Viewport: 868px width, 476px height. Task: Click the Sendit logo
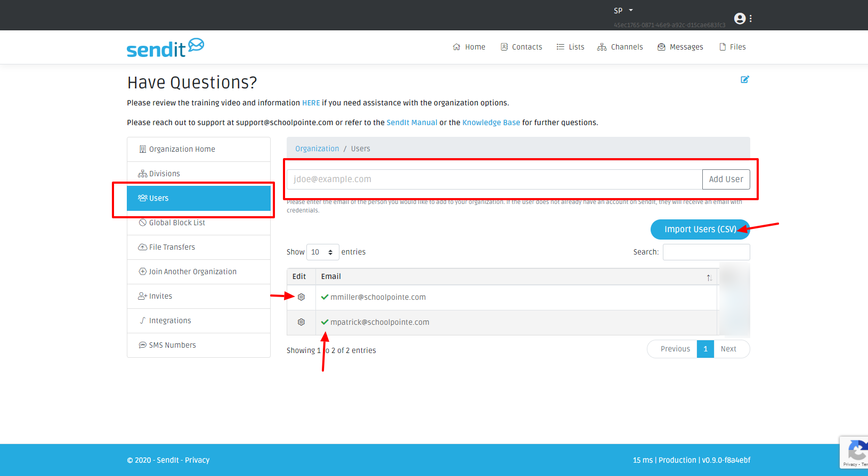tap(165, 48)
